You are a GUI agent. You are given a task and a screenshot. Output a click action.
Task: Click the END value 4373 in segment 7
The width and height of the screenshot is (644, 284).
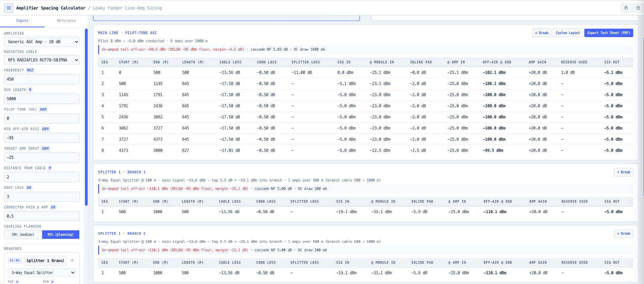pos(158,139)
